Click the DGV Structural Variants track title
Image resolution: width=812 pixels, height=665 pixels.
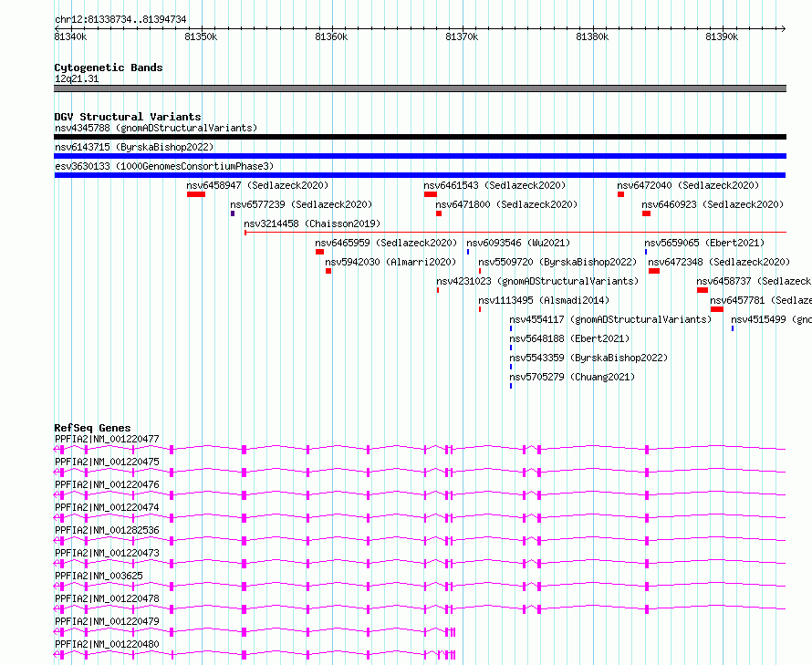click(x=128, y=117)
